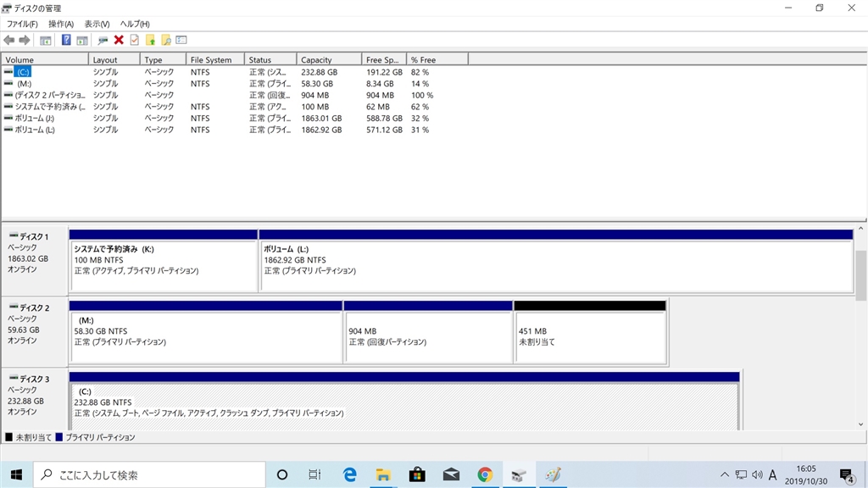Click the folder with magnifier icon
Image resolution: width=868 pixels, height=488 pixels.
click(x=166, y=40)
